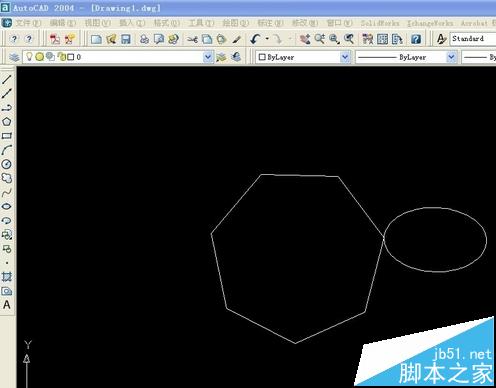Toggle the layer freeze sun icon
The image size is (496, 388).
[40, 57]
